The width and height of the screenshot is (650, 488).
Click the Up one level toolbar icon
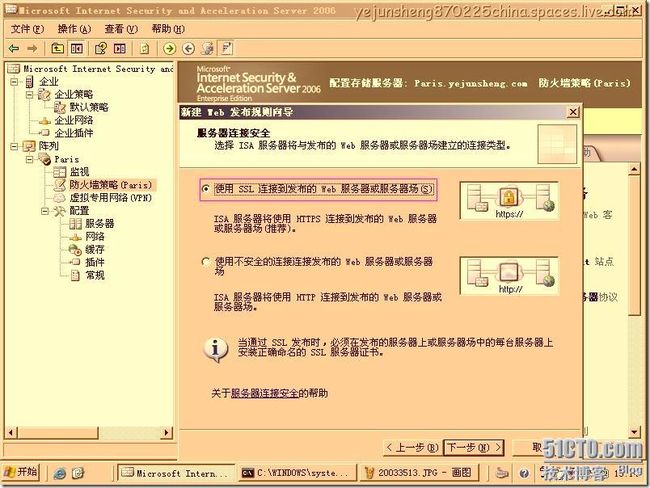(57, 49)
